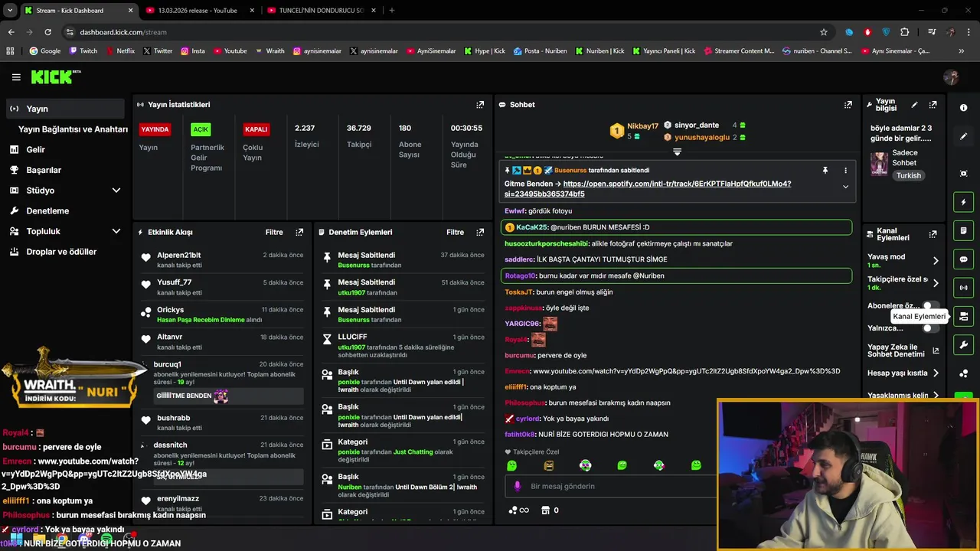Click username KaCaK25 in chat
This screenshot has height=551, width=980.
click(x=532, y=227)
